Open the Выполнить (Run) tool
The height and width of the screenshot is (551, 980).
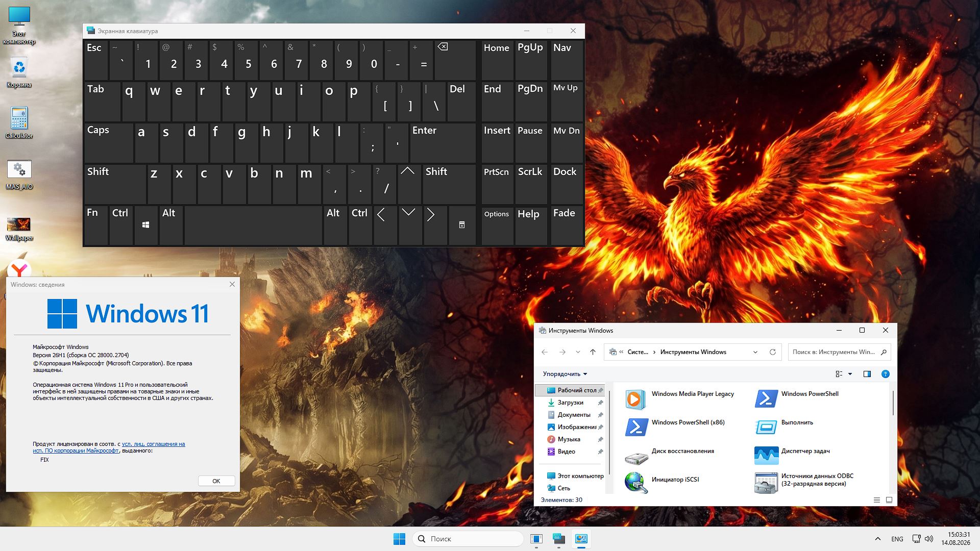784,428
